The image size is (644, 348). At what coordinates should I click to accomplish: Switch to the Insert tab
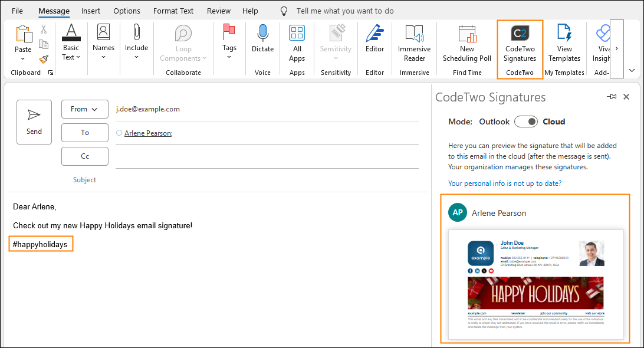(x=91, y=11)
